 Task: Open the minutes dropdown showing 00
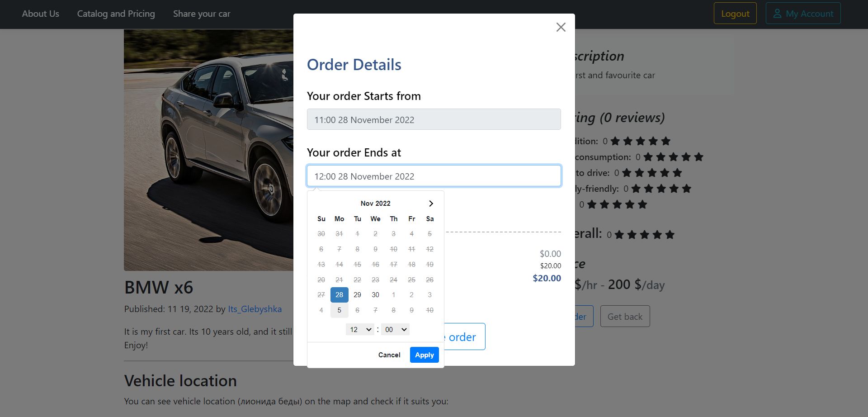tap(395, 330)
